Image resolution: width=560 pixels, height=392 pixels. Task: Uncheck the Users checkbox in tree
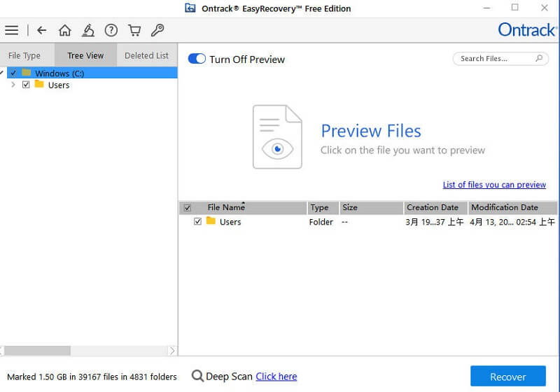(x=26, y=85)
